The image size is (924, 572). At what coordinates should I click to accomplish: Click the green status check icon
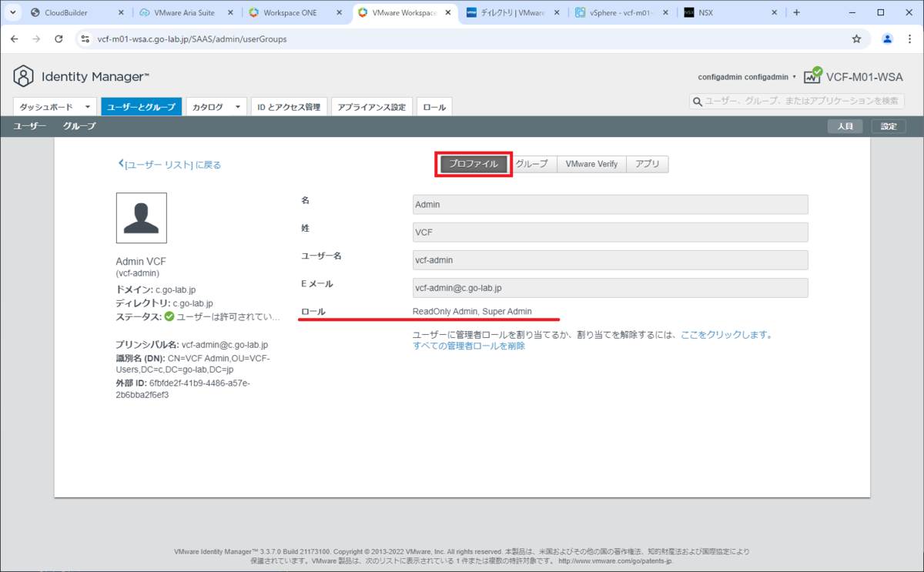click(169, 316)
